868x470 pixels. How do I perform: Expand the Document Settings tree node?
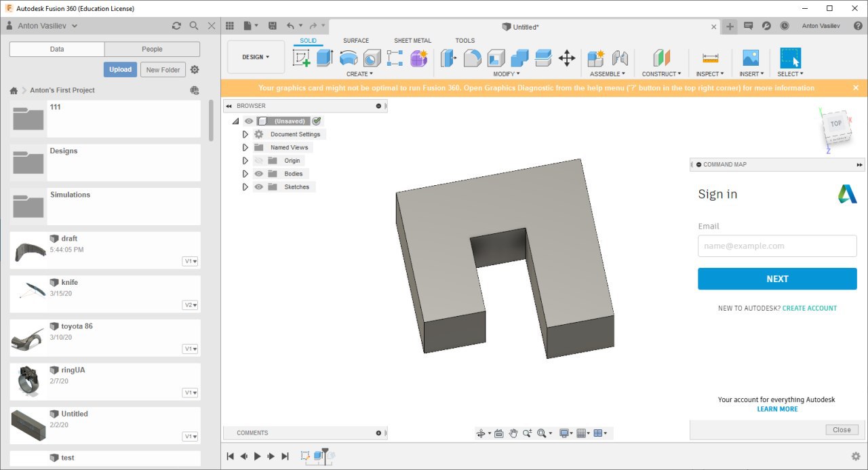(x=245, y=134)
